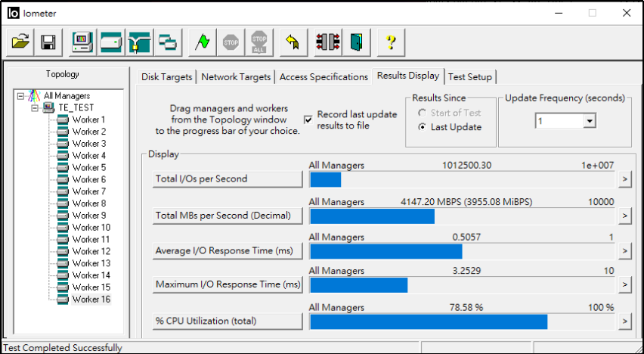Open details arrow for Total I/Os row
644x354 pixels.
coord(624,179)
